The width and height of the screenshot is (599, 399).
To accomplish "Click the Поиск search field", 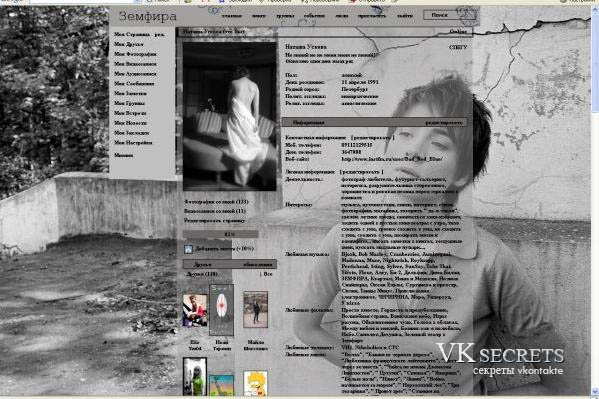I will pyautogui.click(x=449, y=15).
